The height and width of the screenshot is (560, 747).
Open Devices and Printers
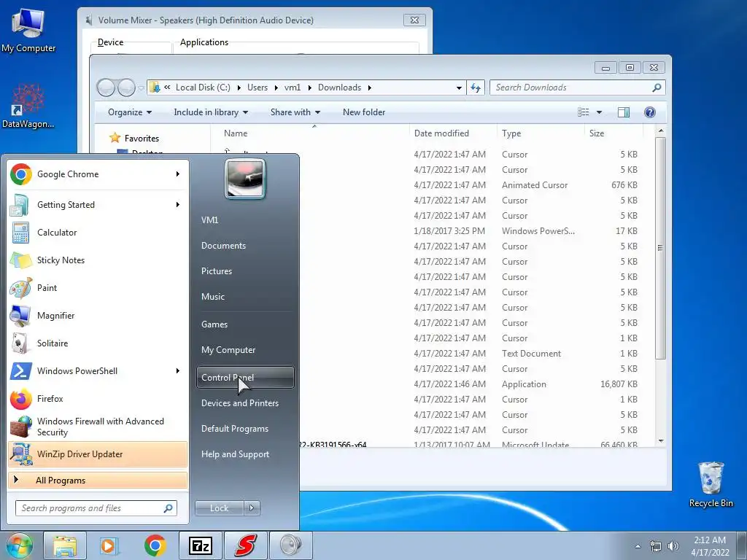coord(245,403)
